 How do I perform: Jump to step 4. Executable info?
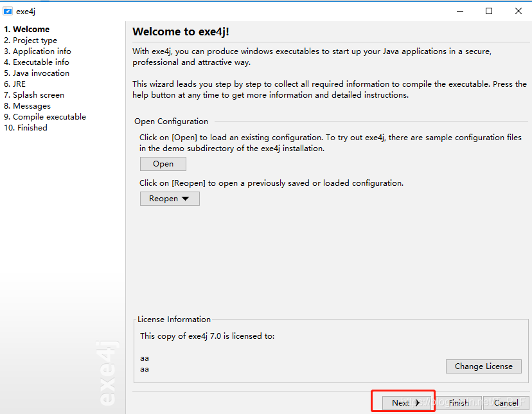point(37,62)
